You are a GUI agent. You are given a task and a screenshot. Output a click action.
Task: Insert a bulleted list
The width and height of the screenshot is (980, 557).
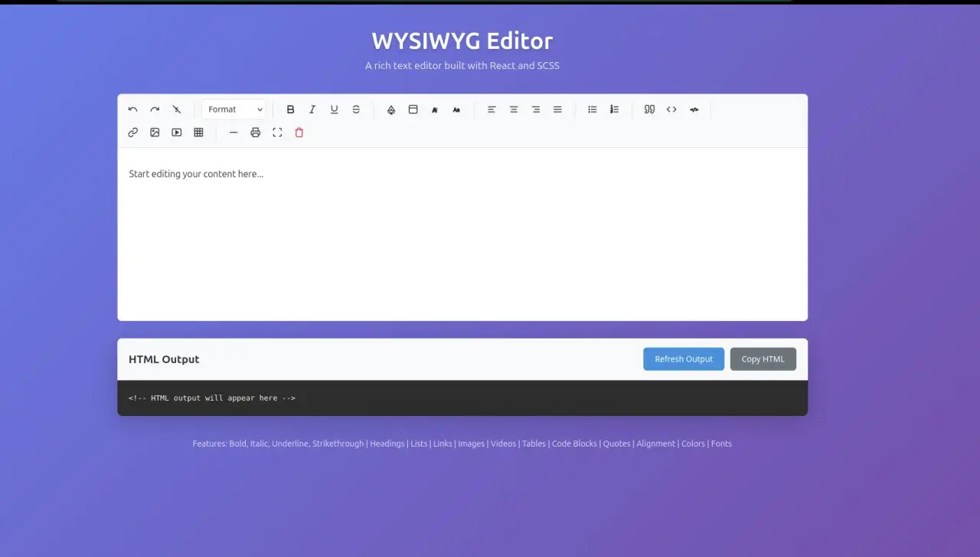point(593,110)
